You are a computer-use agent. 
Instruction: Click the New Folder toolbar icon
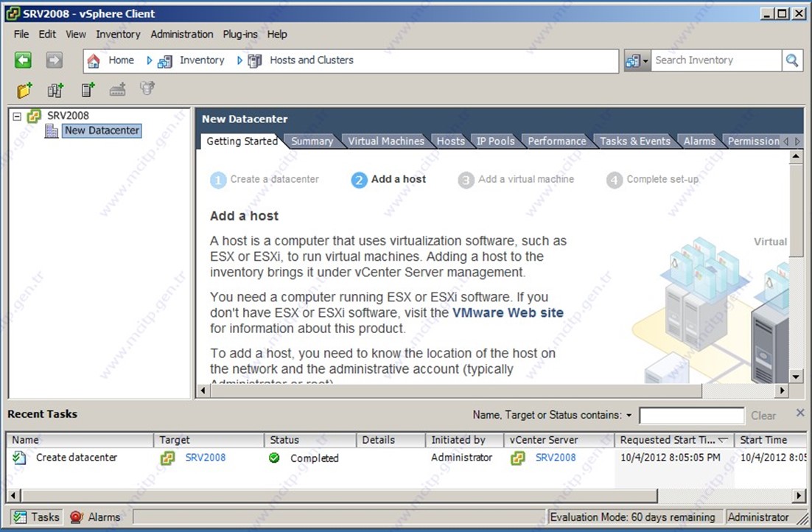point(24,90)
